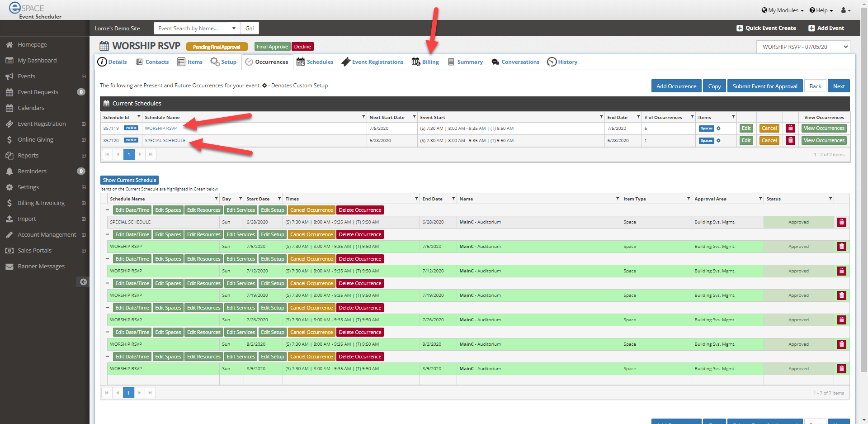Delete 6/28/2020 occurrence with trash icon

tap(841, 222)
